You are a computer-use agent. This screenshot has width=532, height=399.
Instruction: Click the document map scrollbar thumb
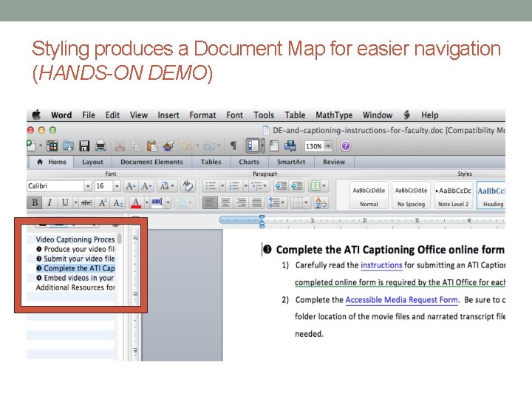pos(119,238)
